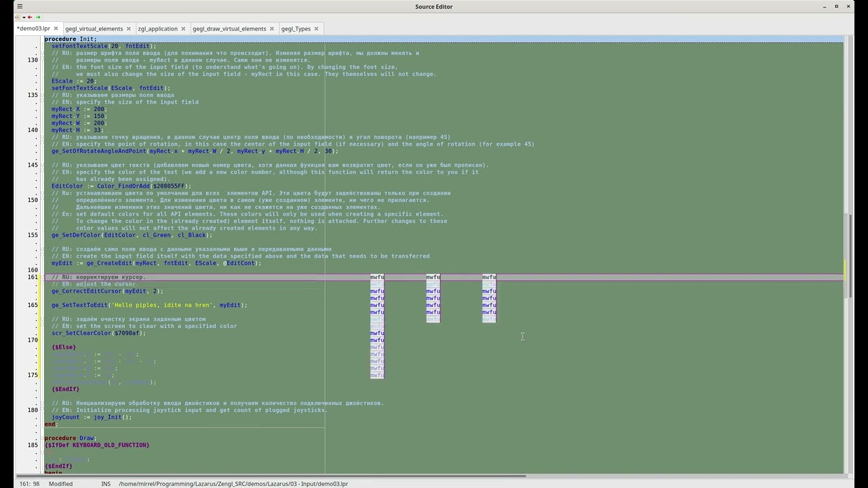Close the demo03.lpr tab
Screen dimensions: 868x488
[x=56, y=28]
